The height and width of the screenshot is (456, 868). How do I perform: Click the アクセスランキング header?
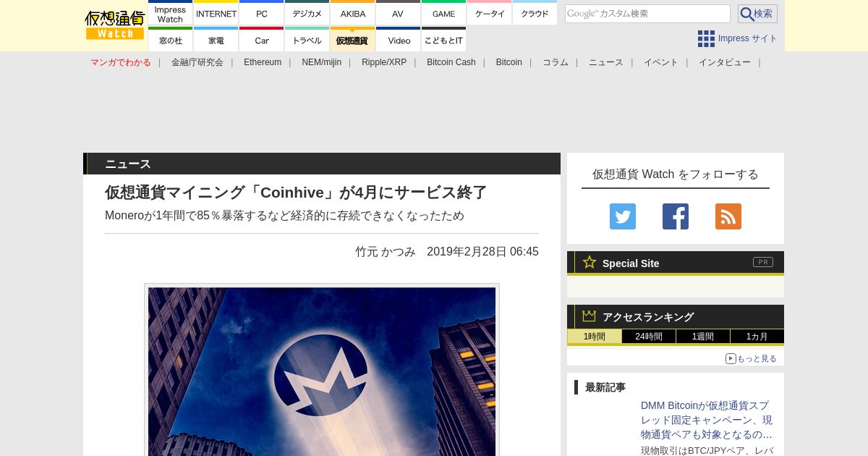648,317
